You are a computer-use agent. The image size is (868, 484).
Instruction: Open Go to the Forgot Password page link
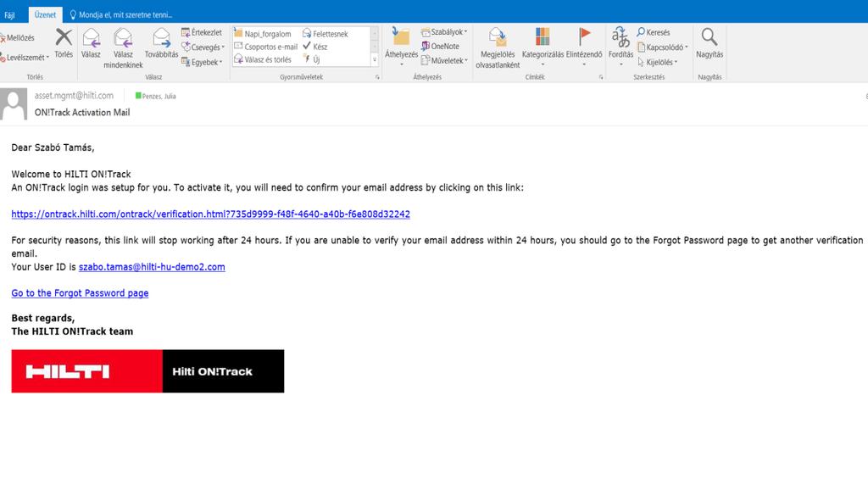click(x=80, y=293)
